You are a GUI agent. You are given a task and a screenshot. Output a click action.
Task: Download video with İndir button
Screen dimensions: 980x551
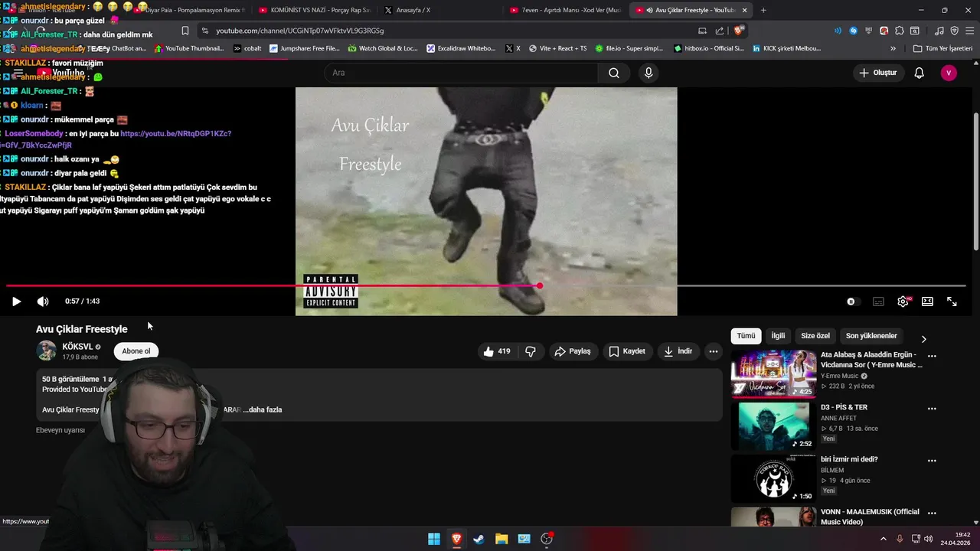pyautogui.click(x=678, y=351)
